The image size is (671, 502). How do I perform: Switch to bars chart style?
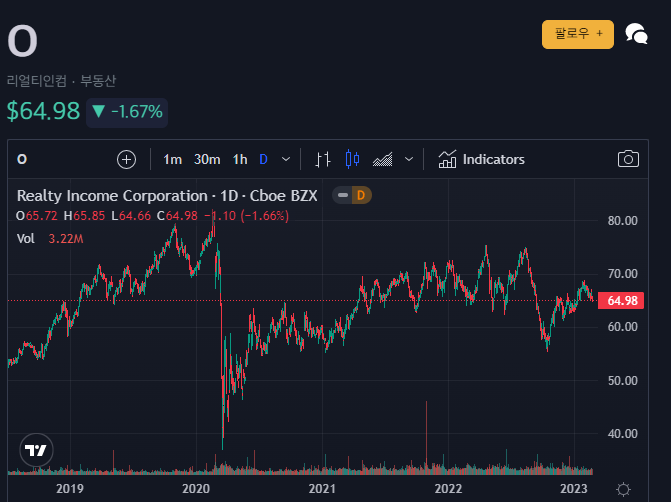coord(323,160)
